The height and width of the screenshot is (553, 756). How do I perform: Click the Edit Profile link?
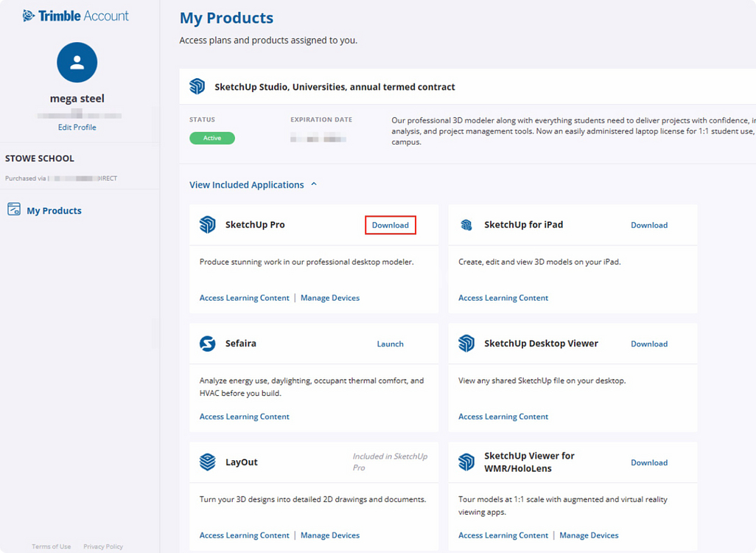[x=77, y=128]
